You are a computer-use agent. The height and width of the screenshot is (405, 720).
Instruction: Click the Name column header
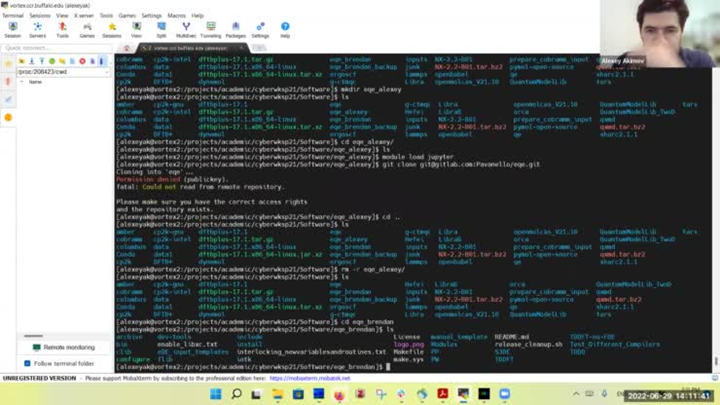35,82
